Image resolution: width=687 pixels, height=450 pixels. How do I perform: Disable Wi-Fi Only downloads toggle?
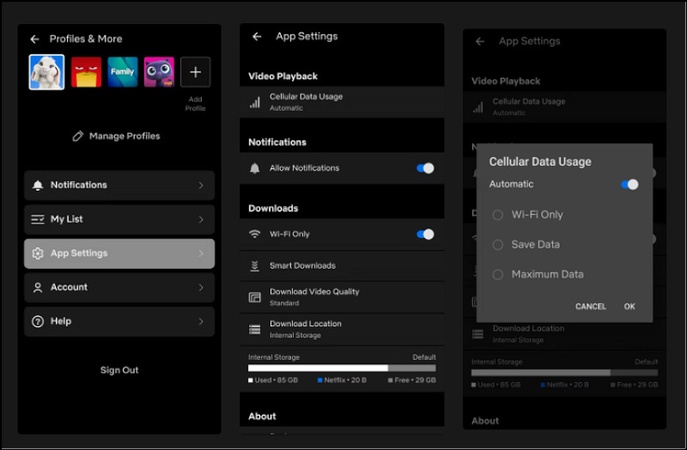(x=425, y=234)
